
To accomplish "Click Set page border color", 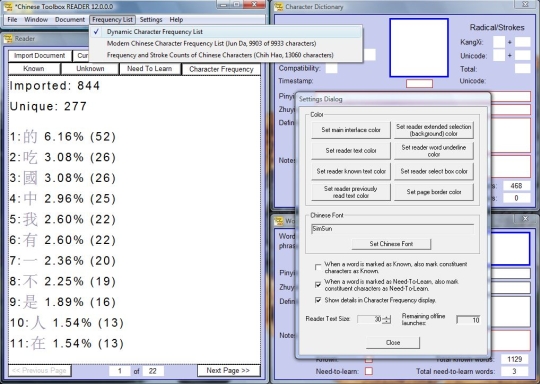I will [434, 192].
